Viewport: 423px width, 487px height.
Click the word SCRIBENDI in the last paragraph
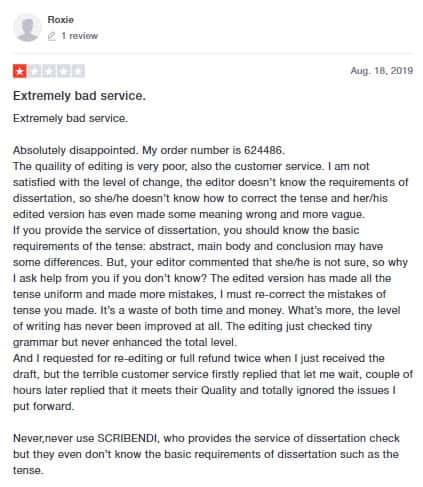(127, 438)
